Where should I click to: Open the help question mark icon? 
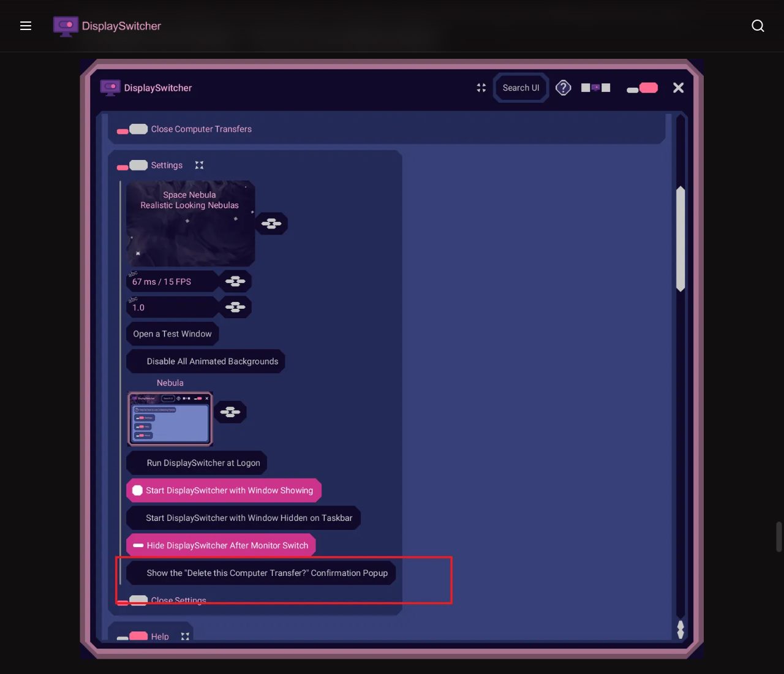click(x=563, y=88)
